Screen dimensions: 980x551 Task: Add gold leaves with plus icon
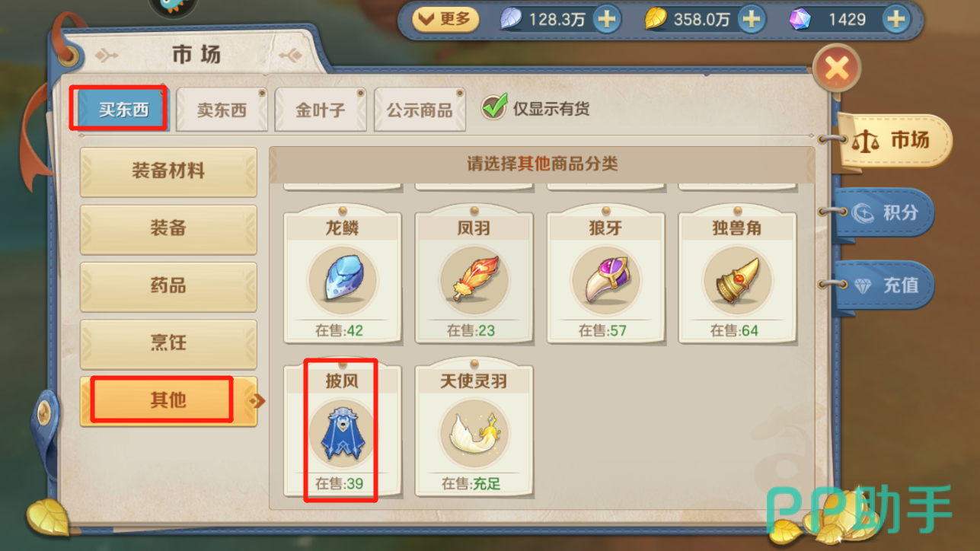[x=751, y=19]
